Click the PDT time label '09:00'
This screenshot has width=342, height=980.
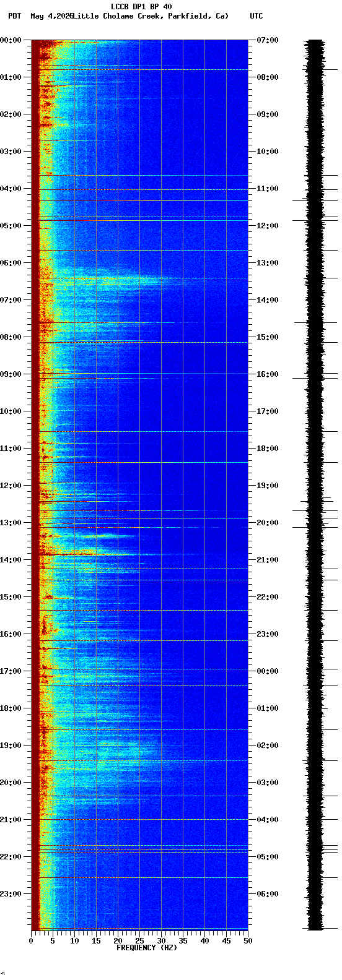click(x=11, y=374)
